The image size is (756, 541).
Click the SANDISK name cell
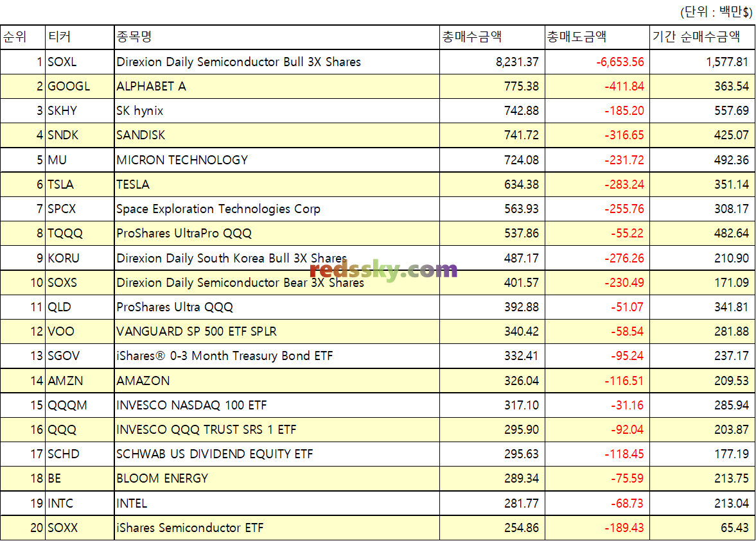pos(277,135)
